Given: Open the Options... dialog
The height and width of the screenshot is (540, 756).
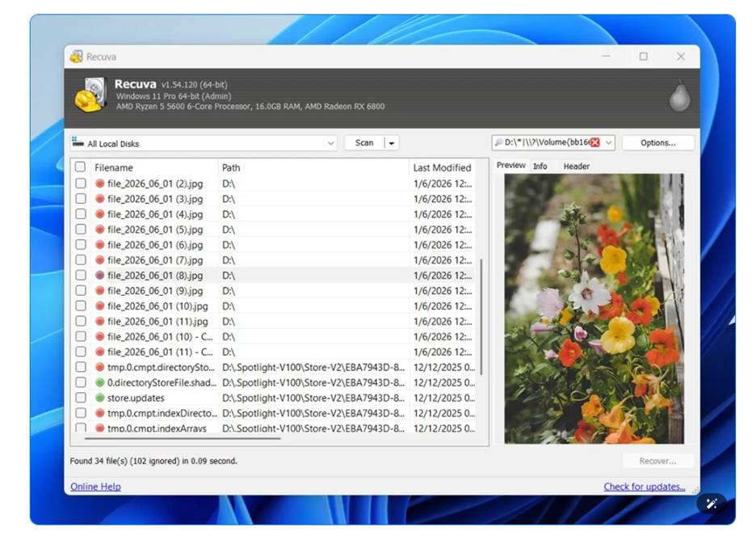Looking at the screenshot, I should click(x=657, y=143).
